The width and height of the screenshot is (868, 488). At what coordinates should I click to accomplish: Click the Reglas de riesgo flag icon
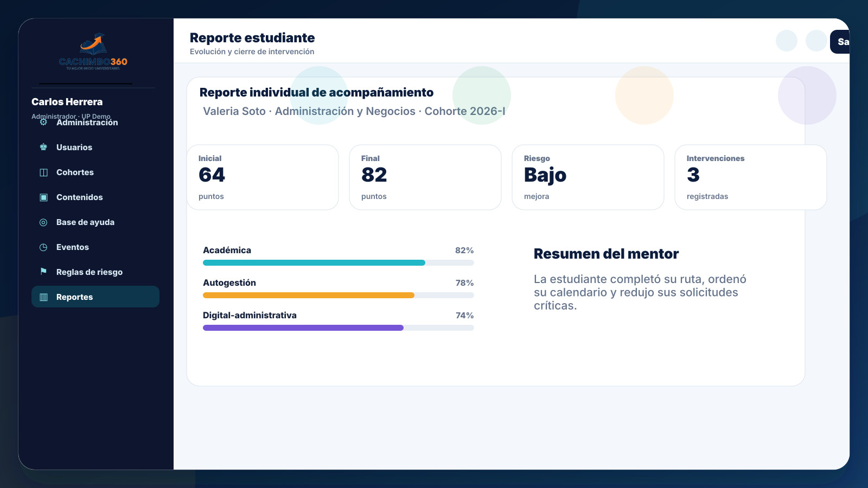(43, 272)
